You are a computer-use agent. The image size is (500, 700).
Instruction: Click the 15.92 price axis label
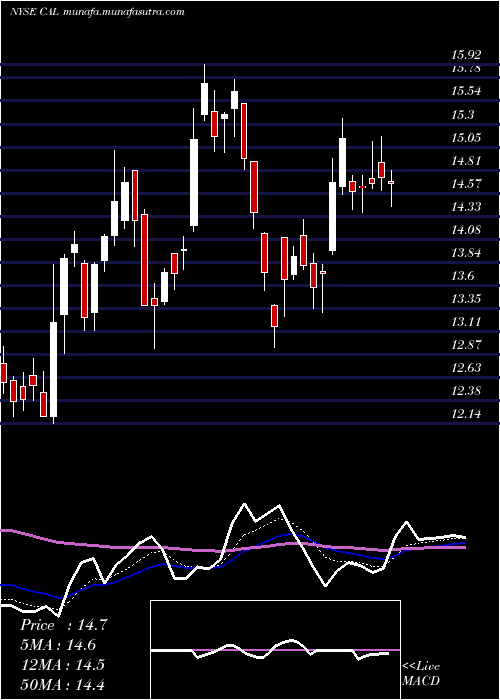[x=466, y=55]
